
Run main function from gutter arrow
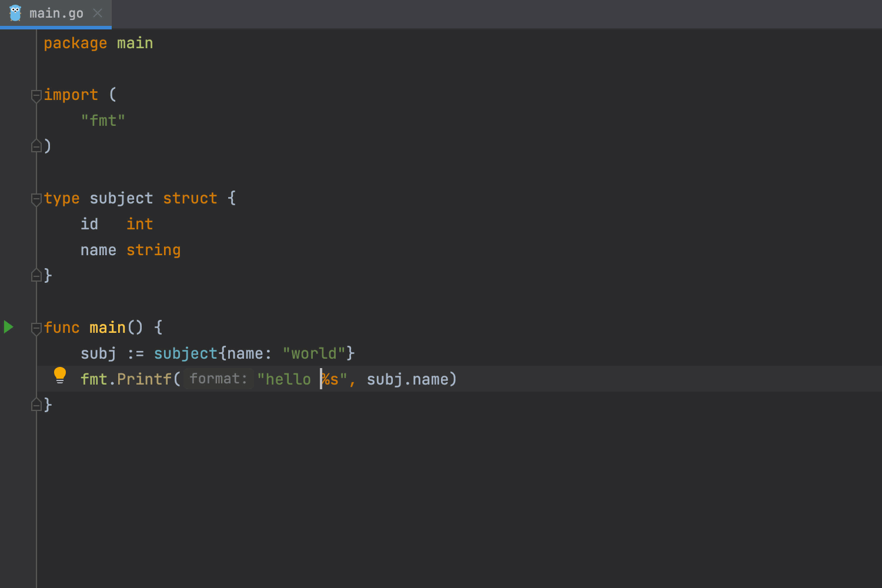point(9,327)
